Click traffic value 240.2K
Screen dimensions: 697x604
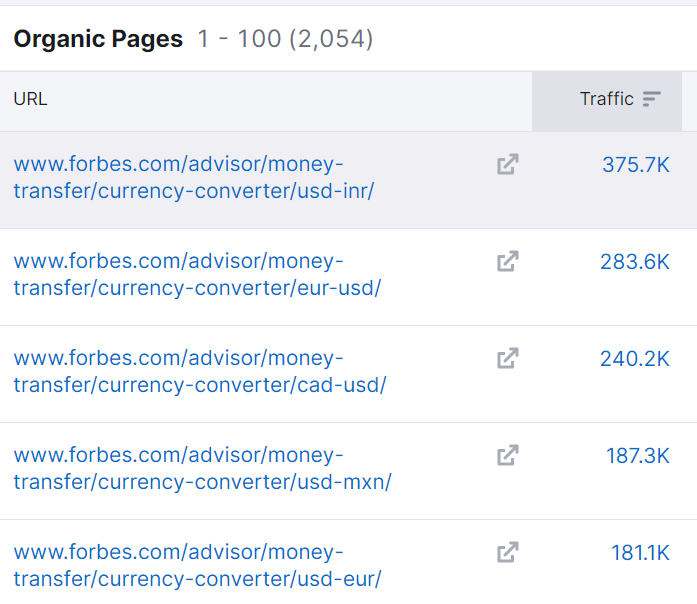(635, 359)
